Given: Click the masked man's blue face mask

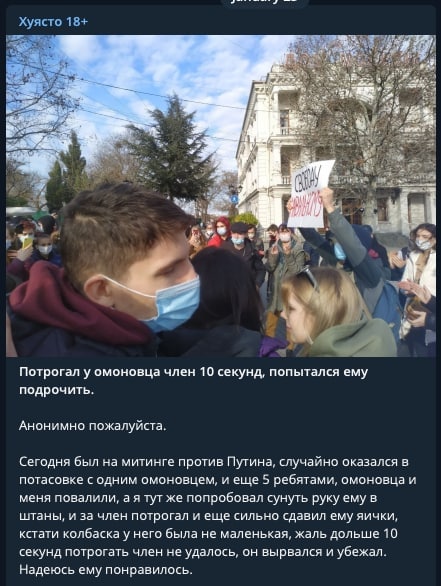Looking at the screenshot, I should (x=176, y=303).
